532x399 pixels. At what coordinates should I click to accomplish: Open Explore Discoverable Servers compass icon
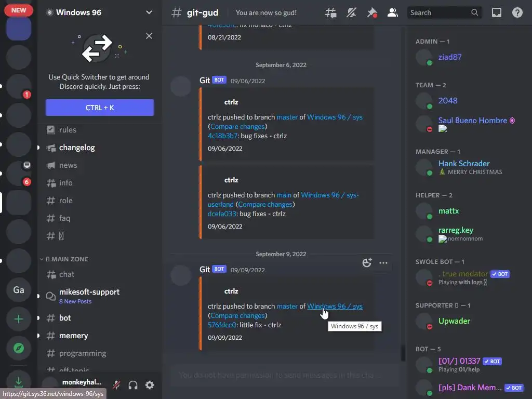[x=19, y=348]
